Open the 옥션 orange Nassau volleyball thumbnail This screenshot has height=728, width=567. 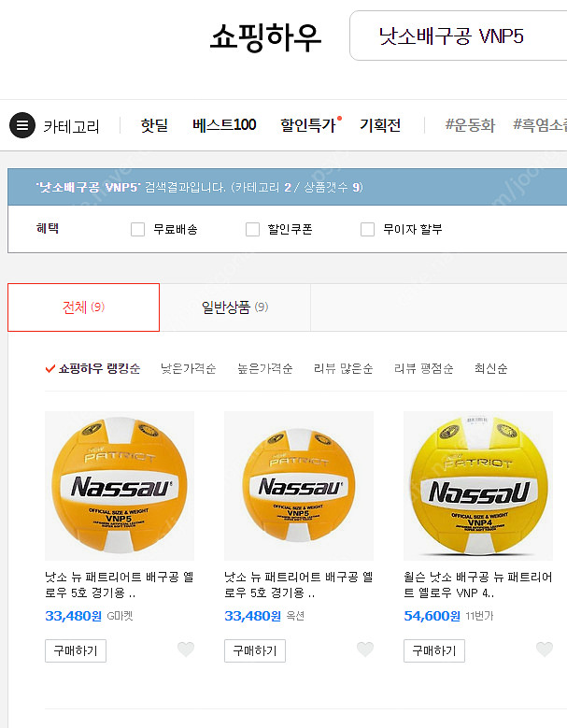(x=299, y=486)
